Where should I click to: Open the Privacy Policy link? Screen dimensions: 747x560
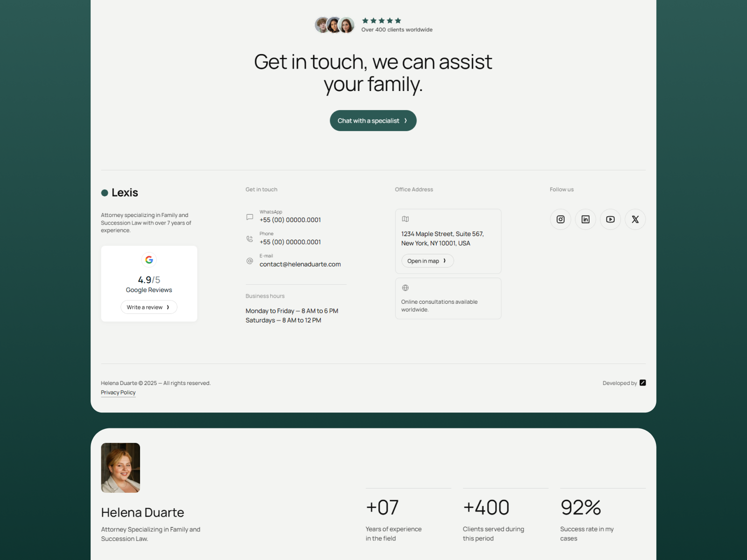tap(118, 392)
